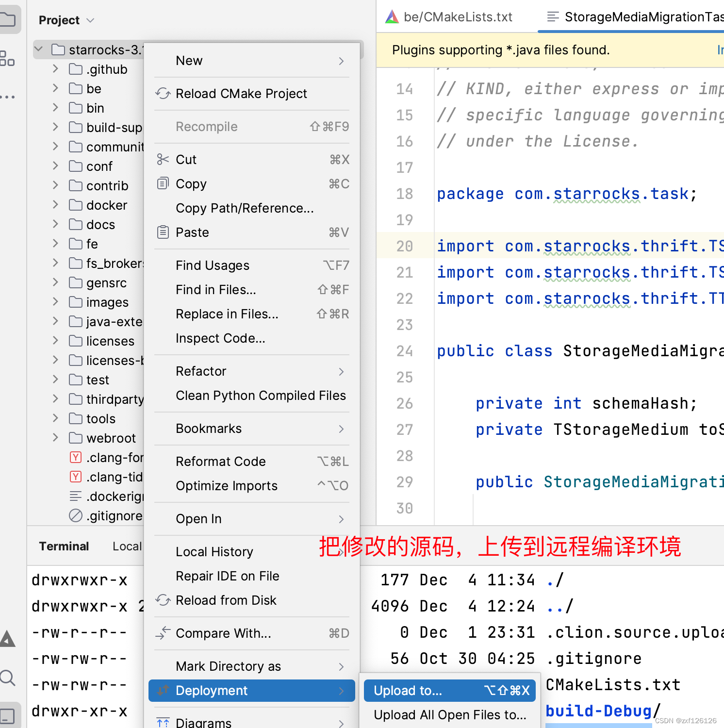The width and height of the screenshot is (724, 728).
Task: Click the copy icon beside Copy
Action: (163, 183)
